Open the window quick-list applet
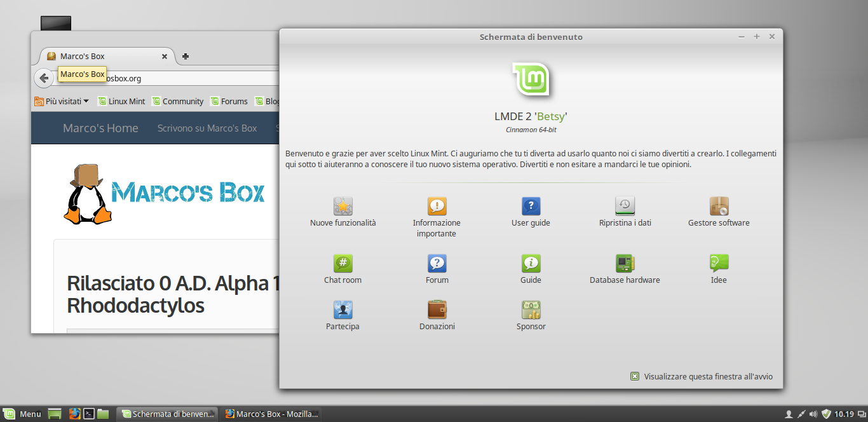The width and height of the screenshot is (868, 422). click(x=861, y=414)
